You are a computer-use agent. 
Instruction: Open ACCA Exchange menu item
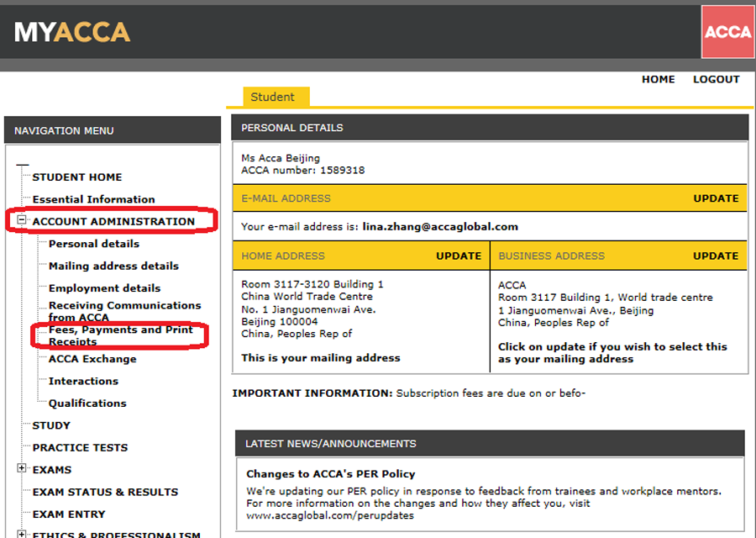pyautogui.click(x=92, y=359)
